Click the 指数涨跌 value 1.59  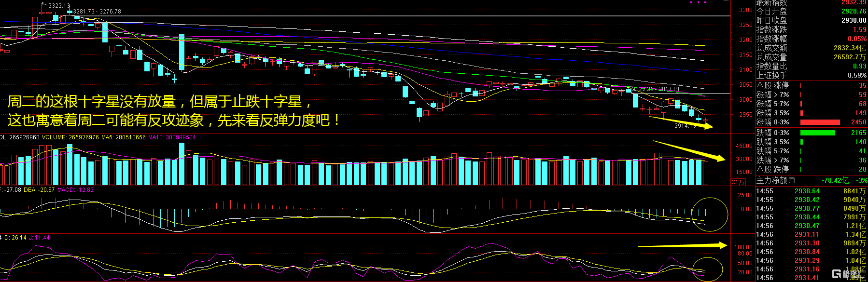point(859,29)
